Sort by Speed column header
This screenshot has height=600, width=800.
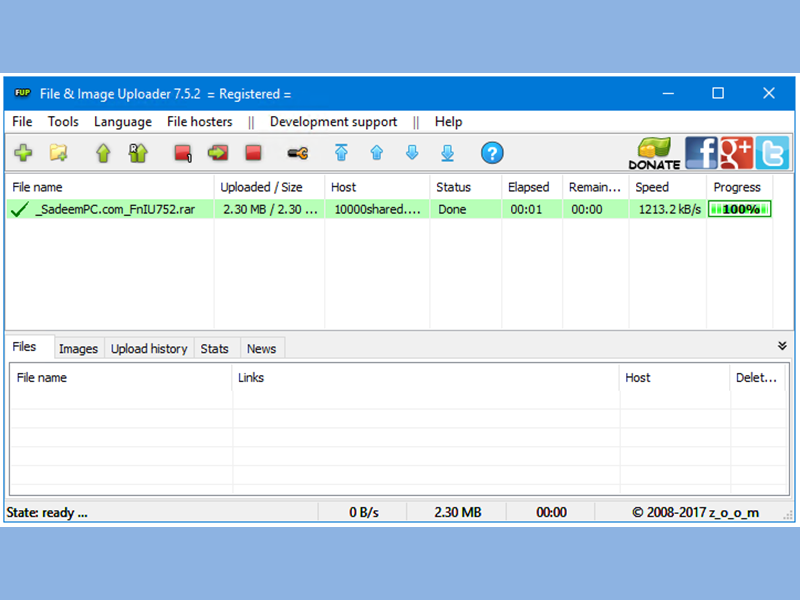[667, 187]
